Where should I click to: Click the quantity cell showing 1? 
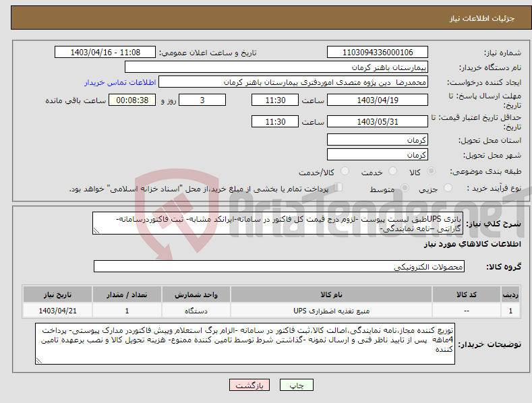(127, 311)
